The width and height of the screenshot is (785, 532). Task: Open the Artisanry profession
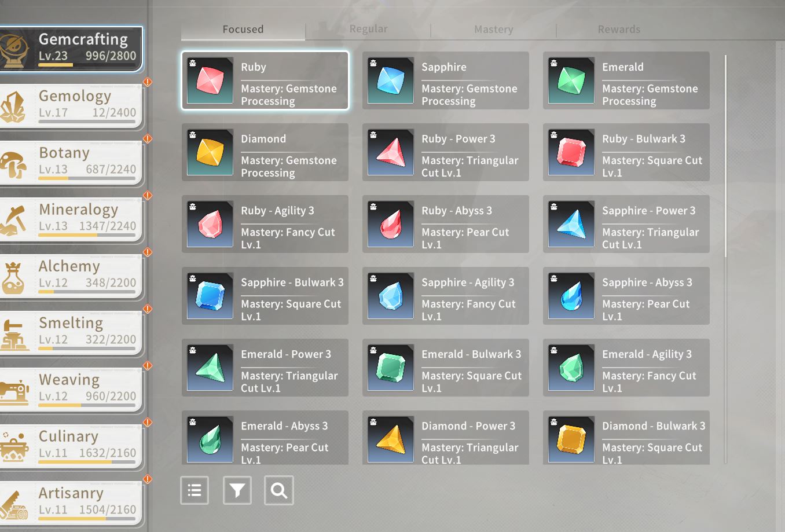tap(71, 503)
